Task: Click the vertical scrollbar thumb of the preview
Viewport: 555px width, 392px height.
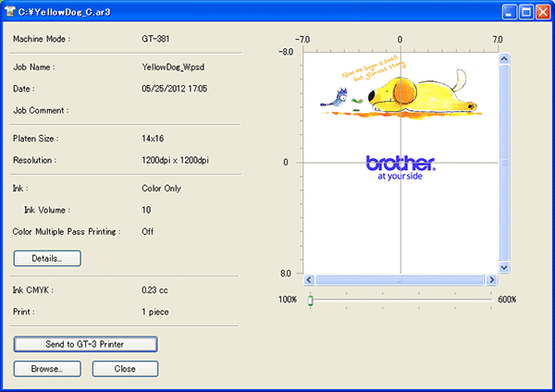Action: pyautogui.click(x=504, y=162)
